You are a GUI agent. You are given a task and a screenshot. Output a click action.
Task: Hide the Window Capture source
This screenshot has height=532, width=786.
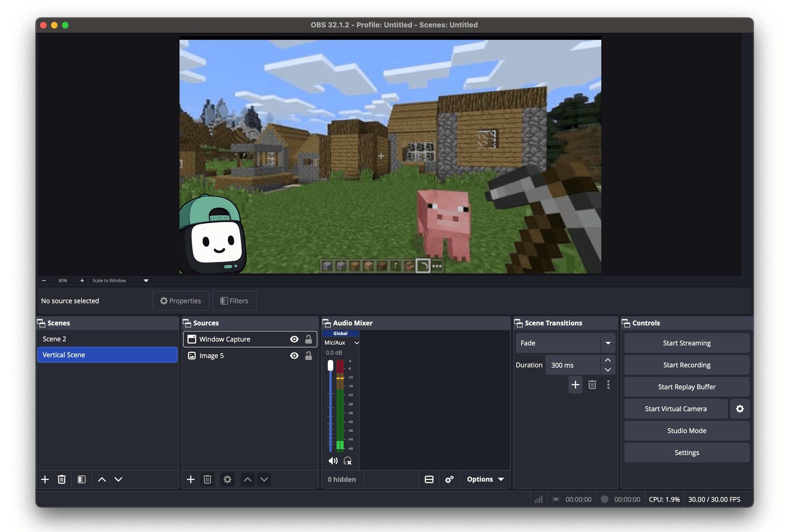pos(294,339)
